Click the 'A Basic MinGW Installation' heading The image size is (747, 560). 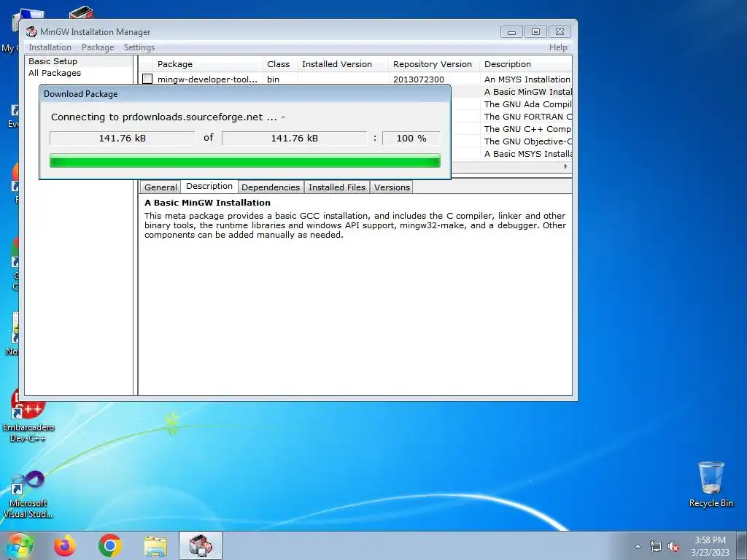[x=207, y=203]
